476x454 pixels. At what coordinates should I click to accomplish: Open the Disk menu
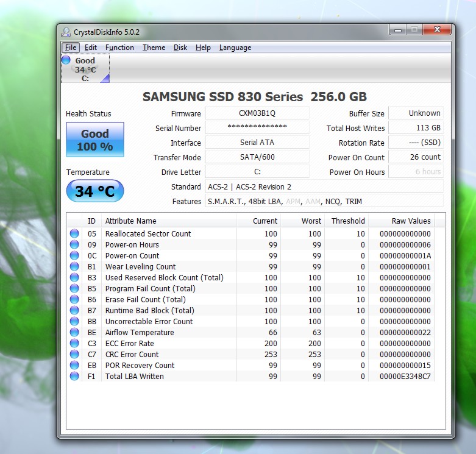coord(180,48)
